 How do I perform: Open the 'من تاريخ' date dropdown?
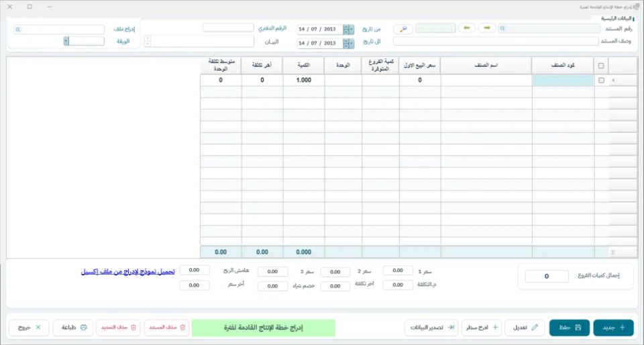coord(352,29)
